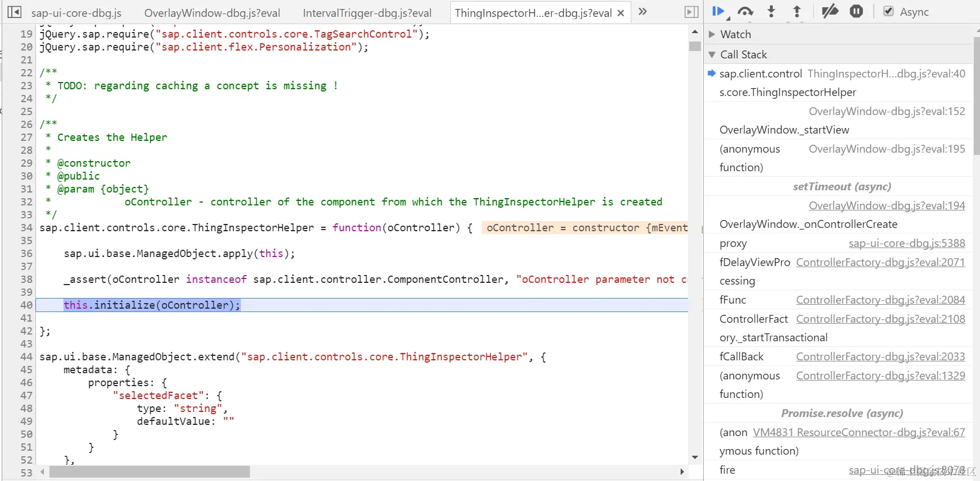Select the ThingInspectorH...er-dbg.js?eval tab

[534, 12]
